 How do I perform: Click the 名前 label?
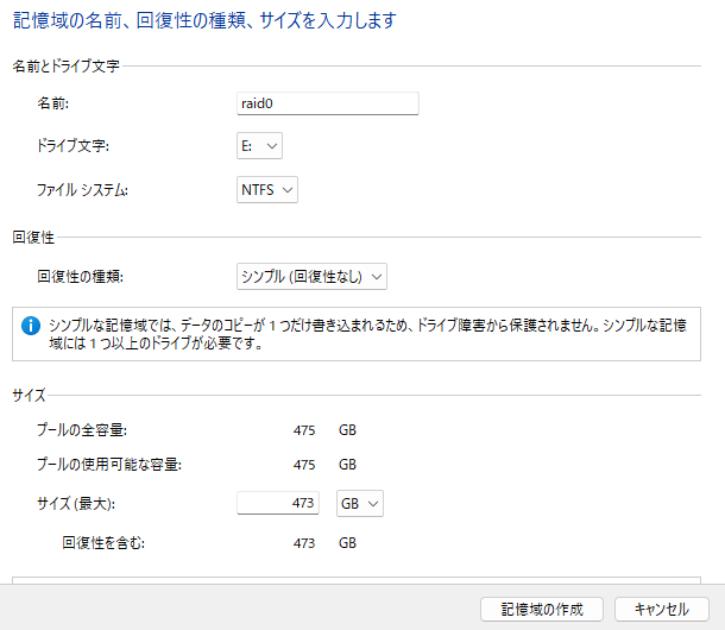click(x=53, y=103)
